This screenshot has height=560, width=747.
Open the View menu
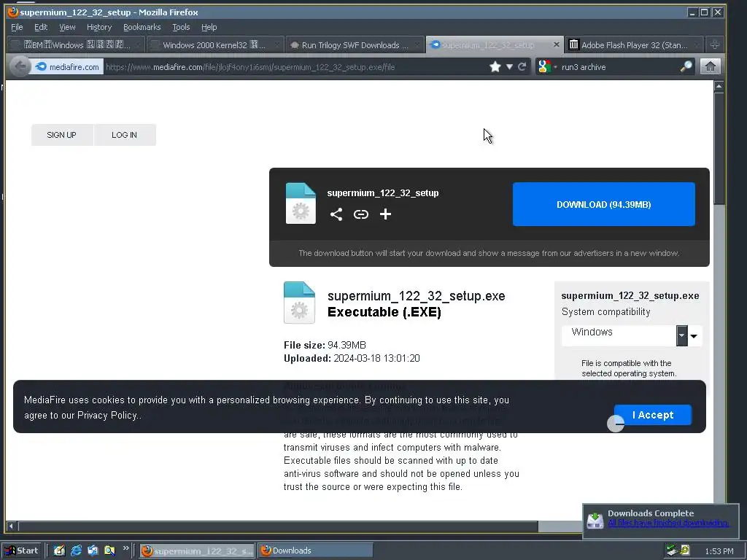click(67, 27)
